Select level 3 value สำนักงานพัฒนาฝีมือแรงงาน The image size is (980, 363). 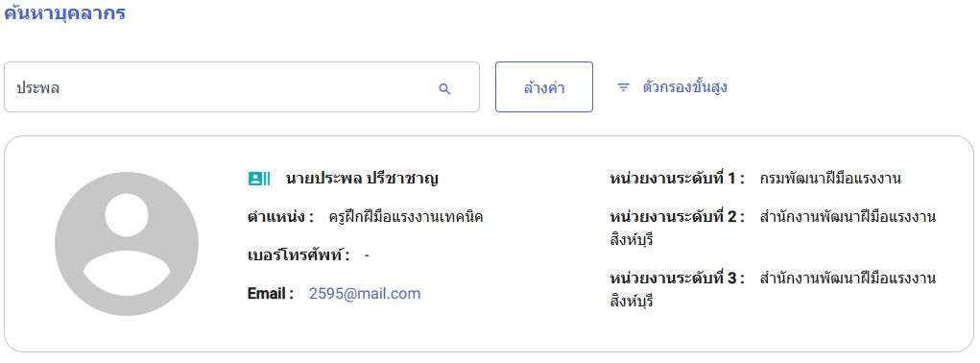coord(848,278)
